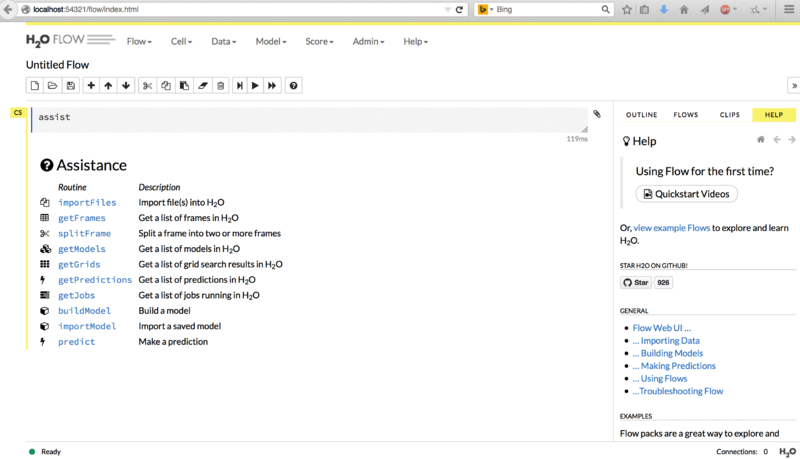Collapse the sidebar with the double chevron
800x459 pixels.
[x=794, y=86]
